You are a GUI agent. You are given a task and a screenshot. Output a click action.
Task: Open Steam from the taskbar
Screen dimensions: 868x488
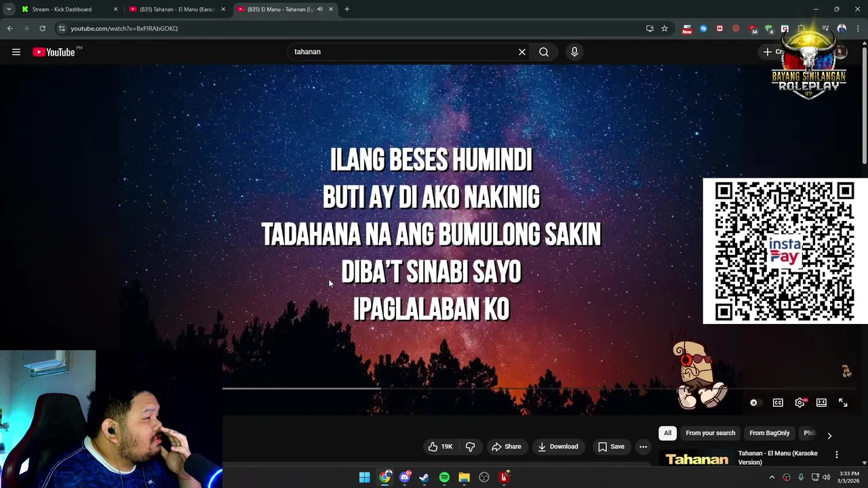pos(425,478)
